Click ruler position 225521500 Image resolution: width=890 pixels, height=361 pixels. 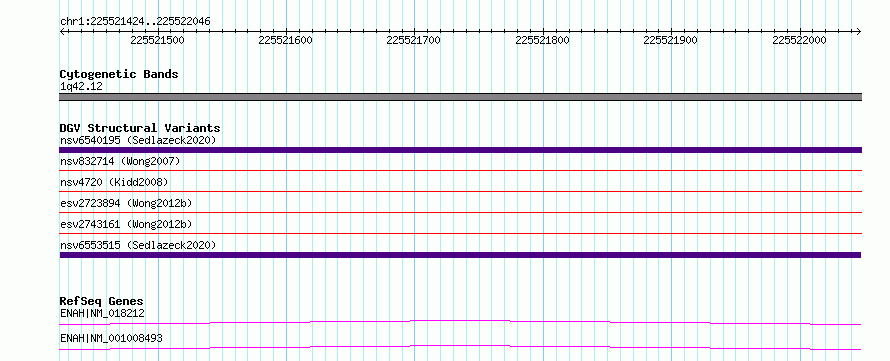(157, 40)
